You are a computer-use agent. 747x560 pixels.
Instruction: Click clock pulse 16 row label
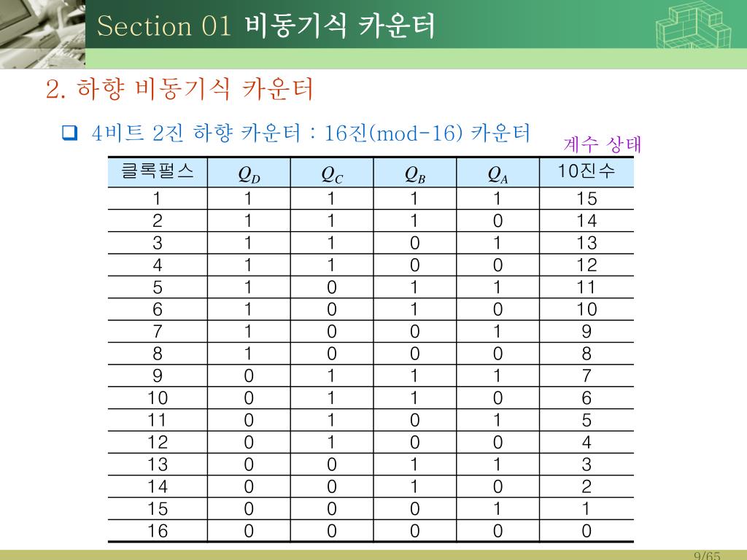coord(158,531)
